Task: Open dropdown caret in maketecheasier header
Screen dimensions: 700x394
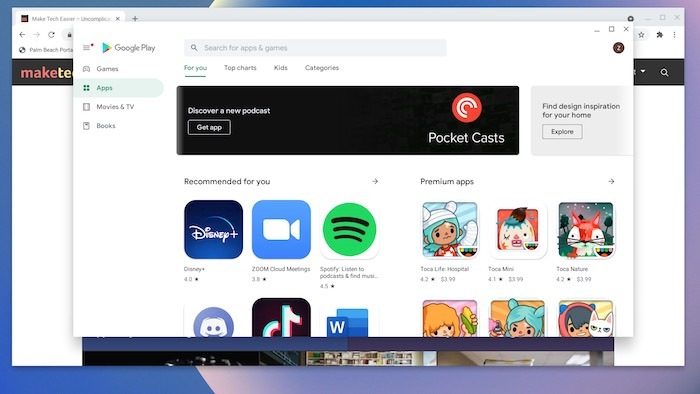Action: pos(643,71)
